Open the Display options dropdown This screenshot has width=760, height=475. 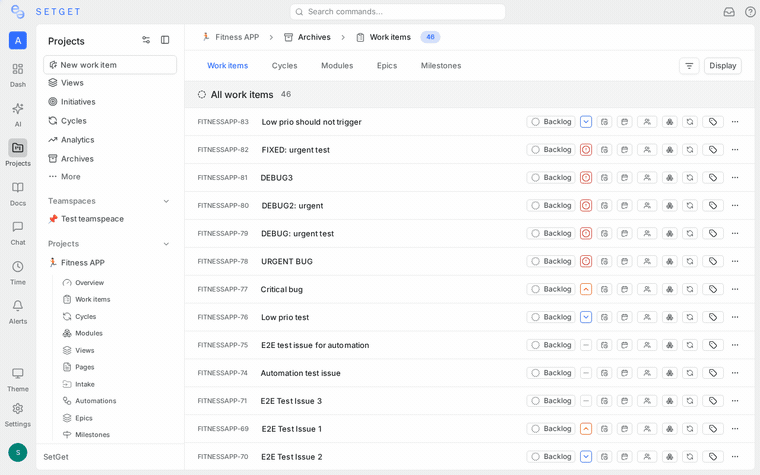722,66
